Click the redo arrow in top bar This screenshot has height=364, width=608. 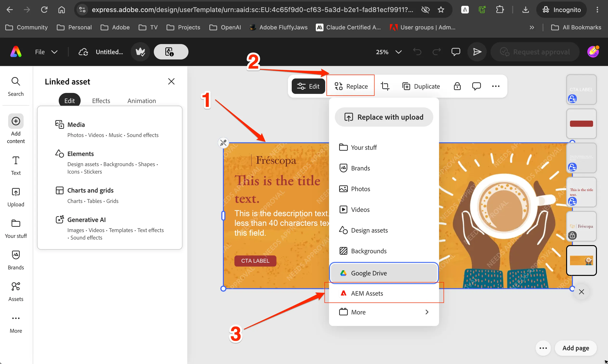(436, 52)
